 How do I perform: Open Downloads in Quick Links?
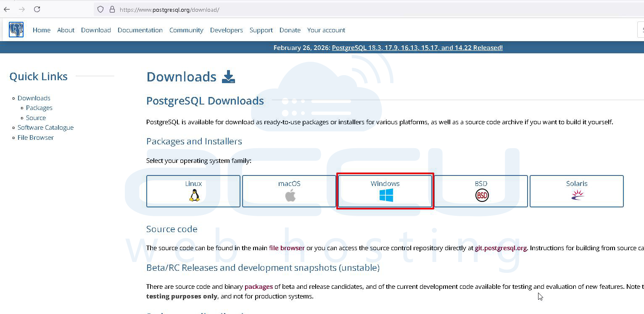coord(34,98)
